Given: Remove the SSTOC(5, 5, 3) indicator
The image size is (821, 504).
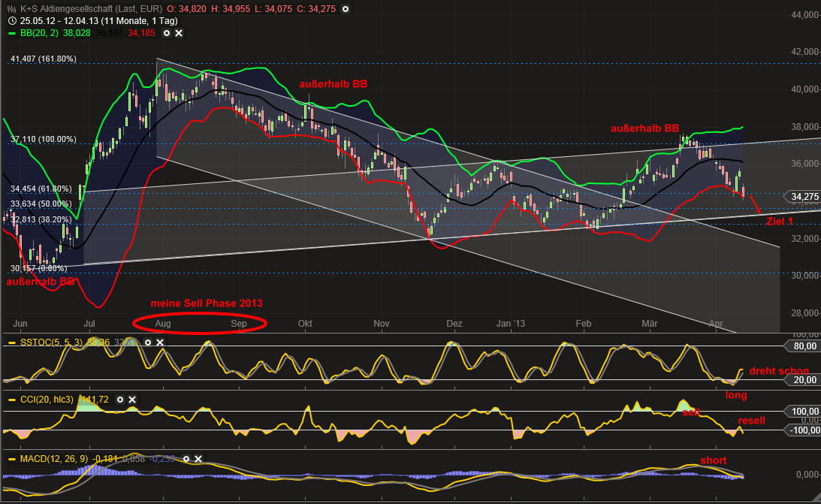Looking at the screenshot, I should [160, 343].
